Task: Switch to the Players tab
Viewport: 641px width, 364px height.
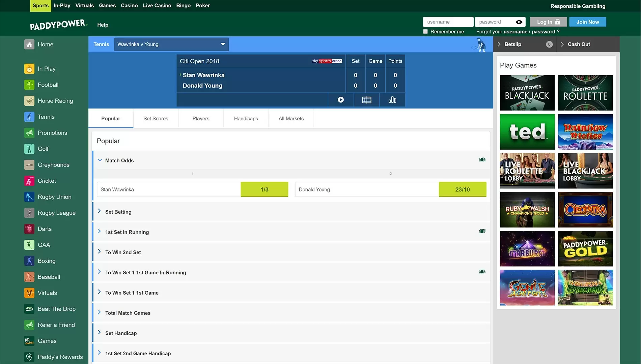Action: [201, 119]
